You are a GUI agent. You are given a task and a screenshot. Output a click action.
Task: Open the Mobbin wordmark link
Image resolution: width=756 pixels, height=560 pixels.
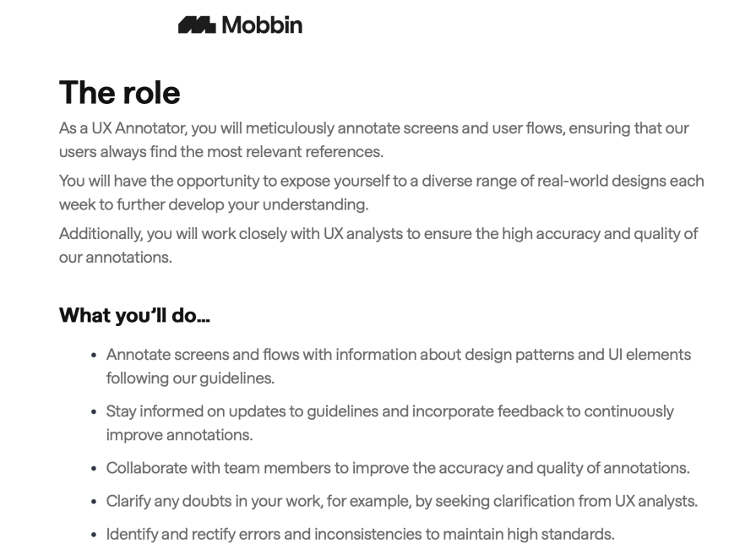coord(261,25)
